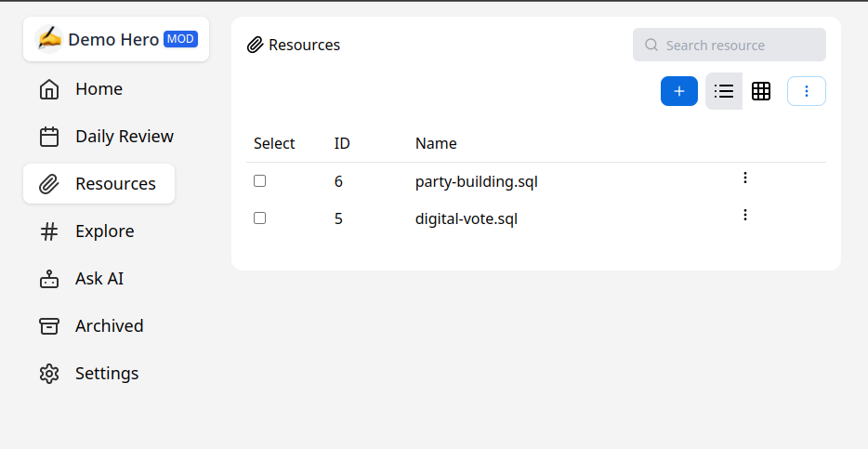Click the Settings gear icon
Screen dimensions: 868x449
pyautogui.click(x=49, y=374)
